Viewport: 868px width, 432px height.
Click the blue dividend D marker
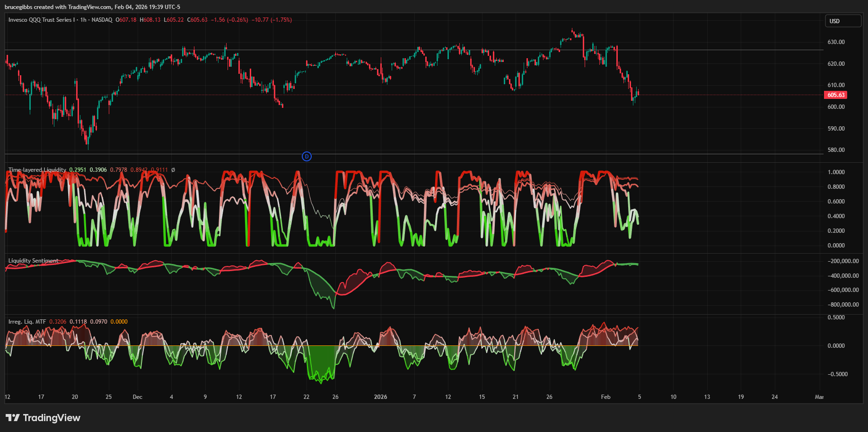click(x=307, y=157)
